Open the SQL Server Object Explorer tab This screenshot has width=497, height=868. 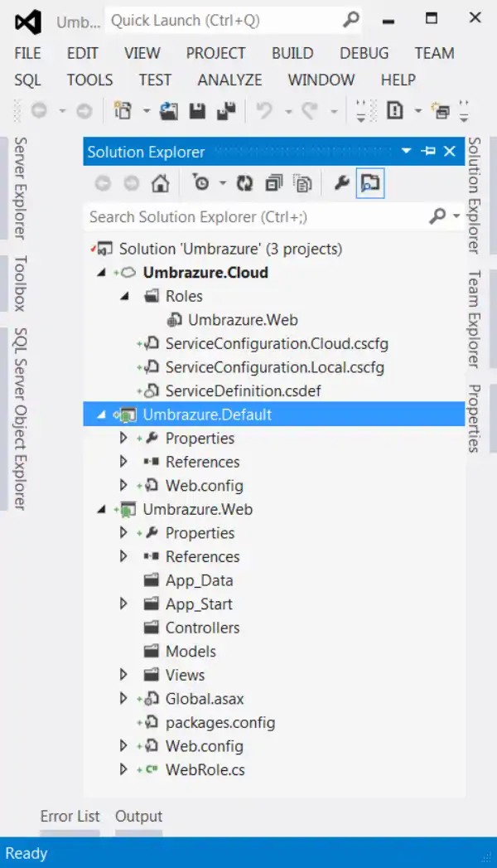pyautogui.click(x=20, y=419)
